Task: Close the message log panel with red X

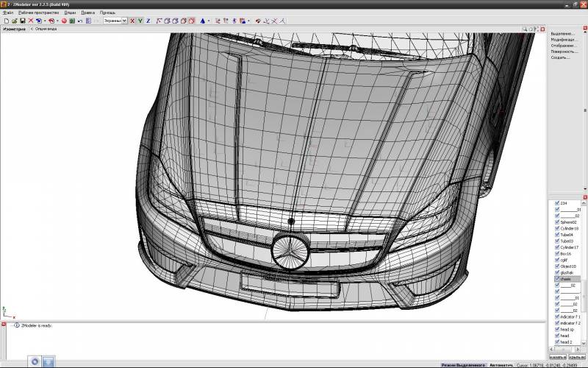Action: click(4, 324)
